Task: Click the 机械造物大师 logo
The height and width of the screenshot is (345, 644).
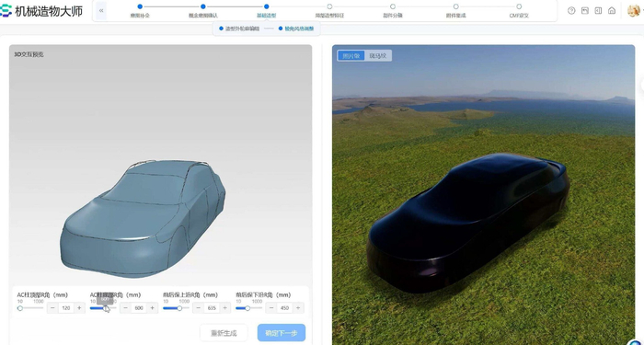Action: click(x=41, y=11)
